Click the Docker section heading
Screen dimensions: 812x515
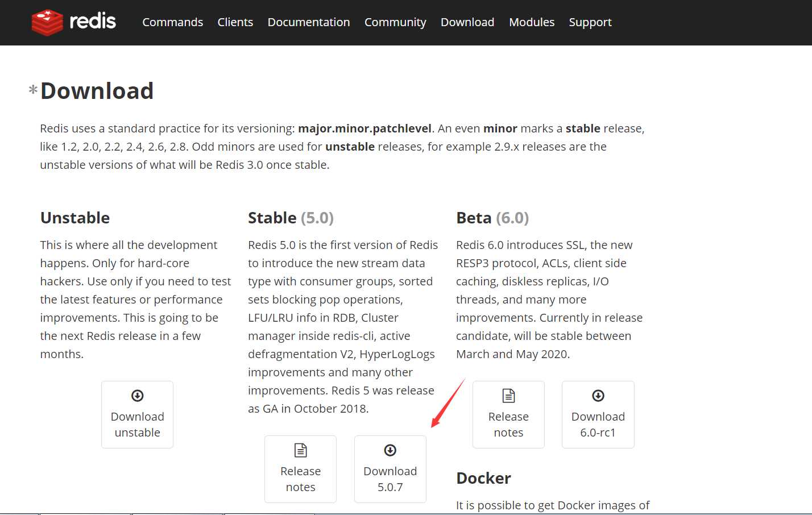pyautogui.click(x=483, y=478)
